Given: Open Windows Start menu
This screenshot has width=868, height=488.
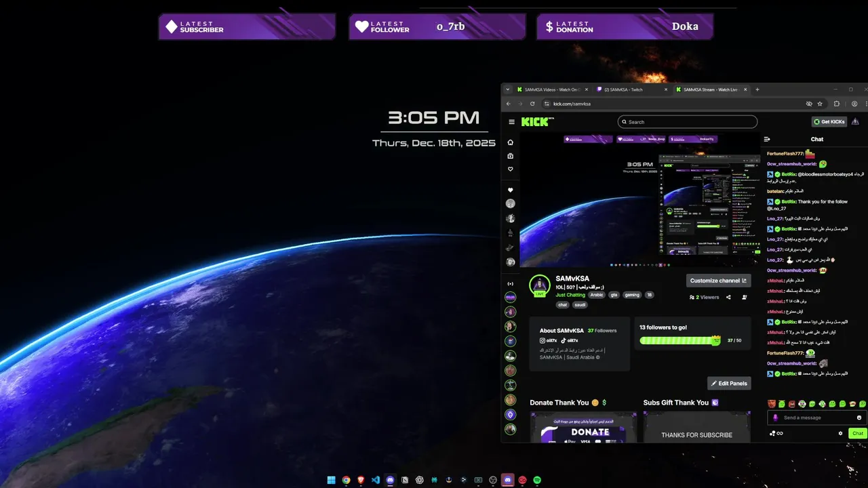Looking at the screenshot, I should 331,480.
